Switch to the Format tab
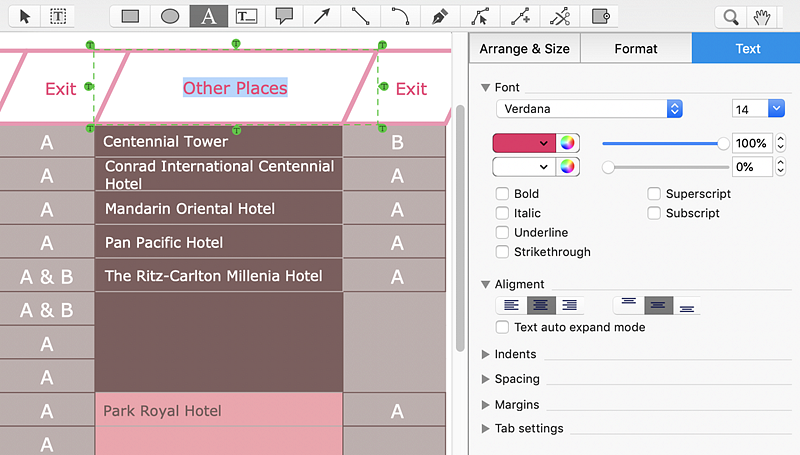The height and width of the screenshot is (455, 800). pyautogui.click(x=636, y=48)
